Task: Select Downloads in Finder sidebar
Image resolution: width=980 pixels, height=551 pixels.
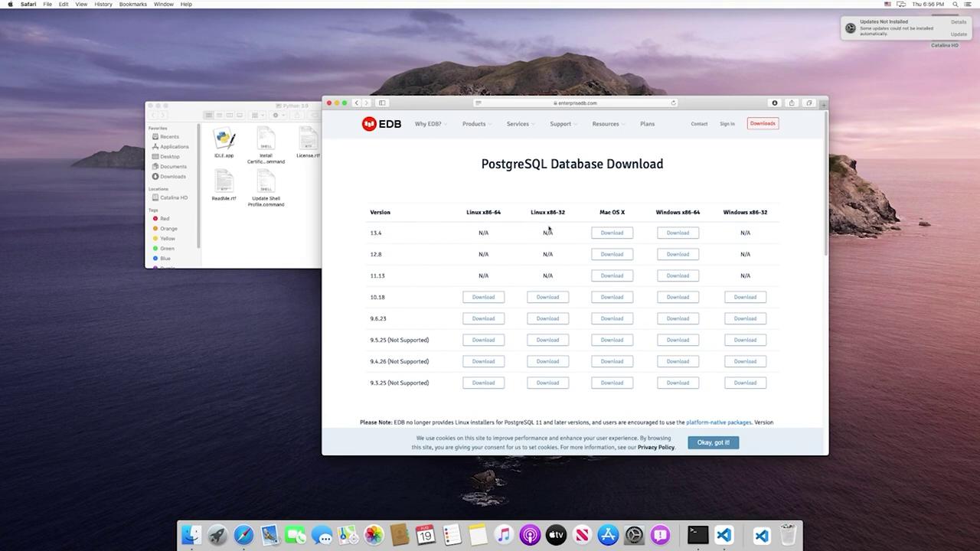Action: pos(172,177)
